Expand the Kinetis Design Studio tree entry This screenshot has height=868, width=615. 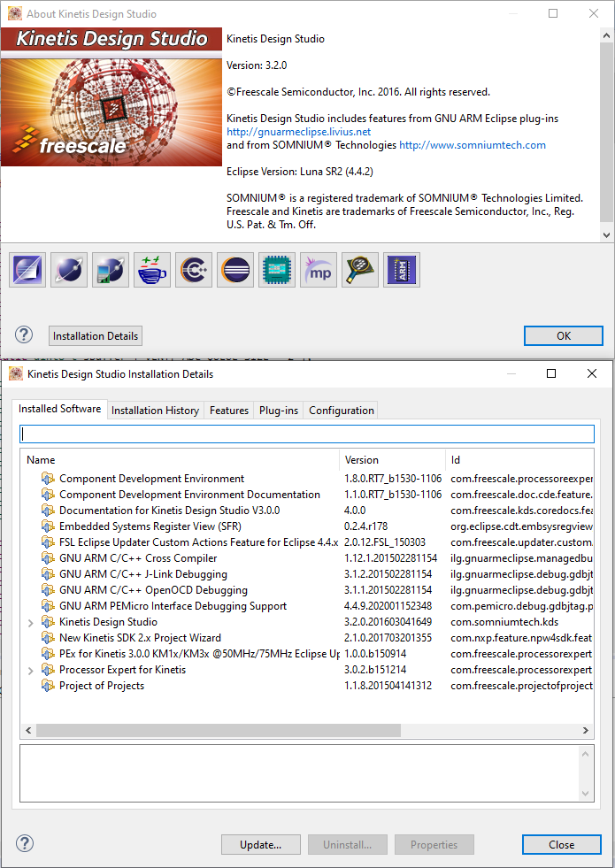[30, 623]
